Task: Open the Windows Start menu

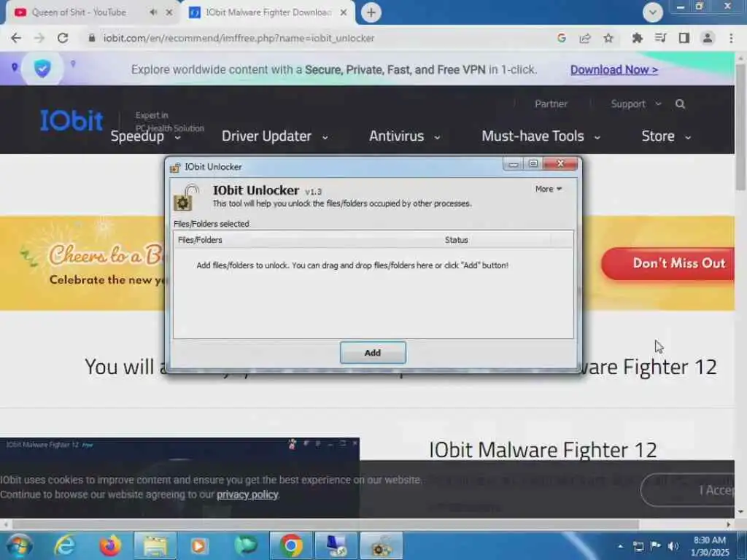Action: (18, 545)
